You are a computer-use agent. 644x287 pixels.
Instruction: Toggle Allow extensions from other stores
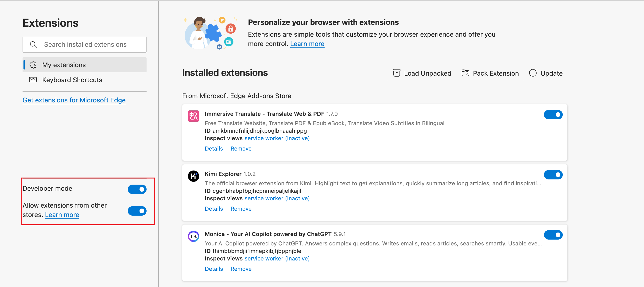pos(137,211)
